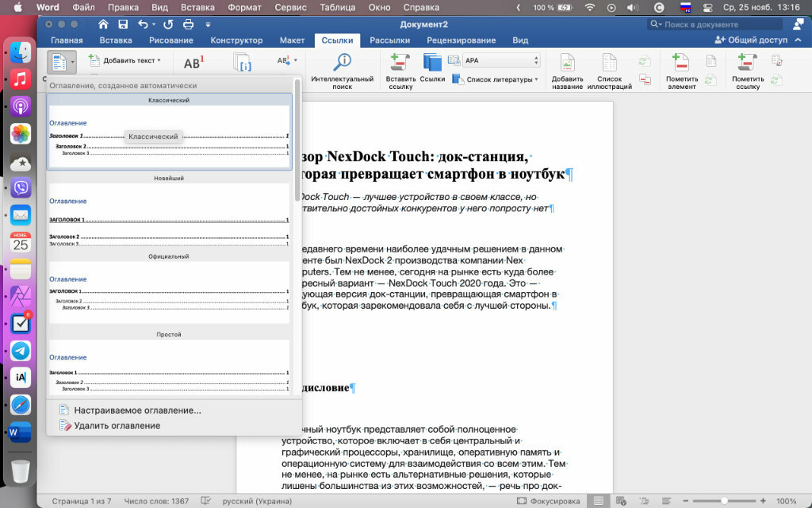Screen dimensions: 812x508
Task: Click the Вставить ссылку citation icon
Action: point(400,63)
